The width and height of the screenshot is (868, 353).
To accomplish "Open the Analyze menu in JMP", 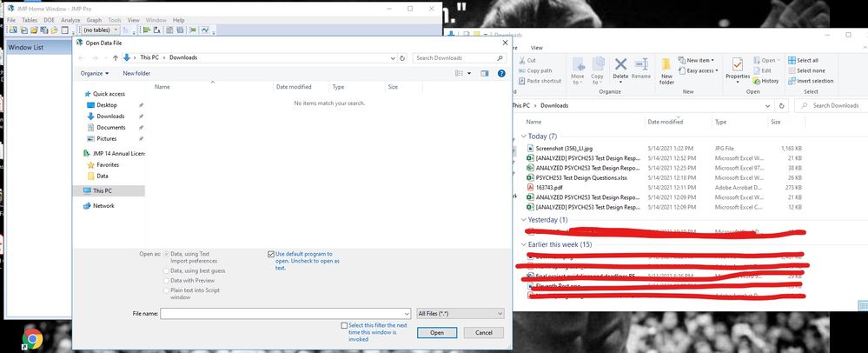I will point(70,20).
